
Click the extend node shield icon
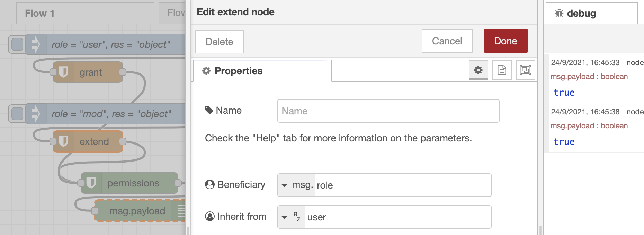click(63, 141)
